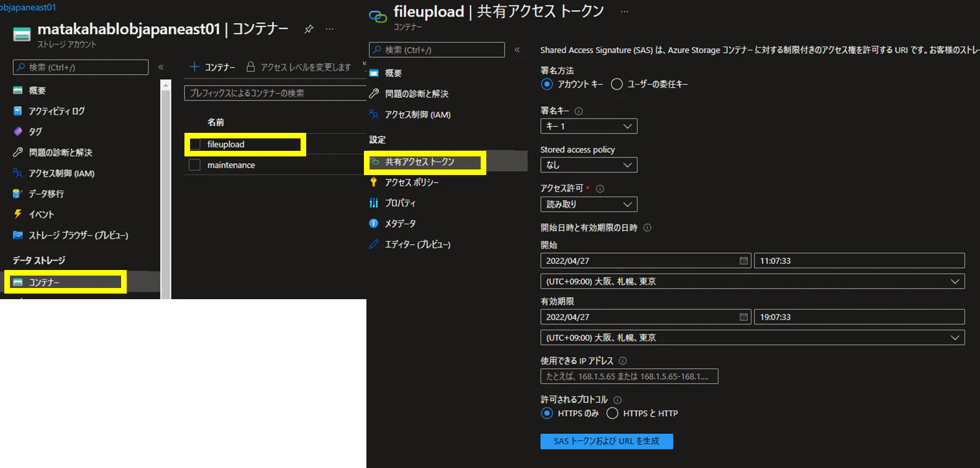Open the ellipsis menu beside 共有アクセス トークン title
This screenshot has height=468, width=980.
(625, 12)
